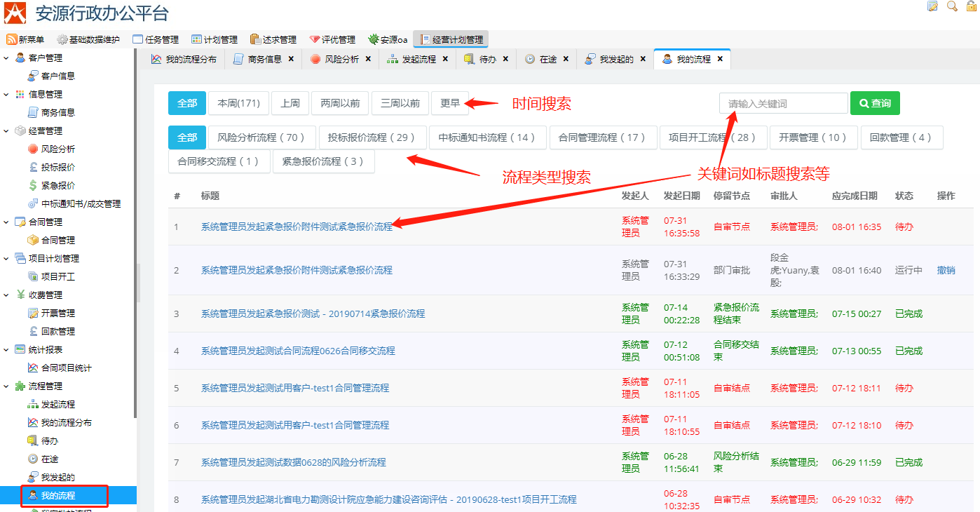The image size is (980, 512).
Task: Select the 紧急报价 dollar icon in sidebar
Action: pyautogui.click(x=33, y=185)
